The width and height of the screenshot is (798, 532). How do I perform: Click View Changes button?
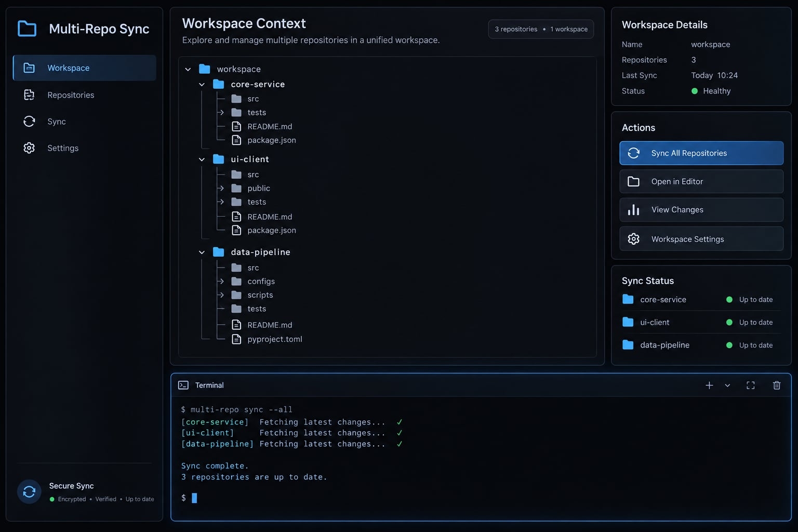(701, 210)
